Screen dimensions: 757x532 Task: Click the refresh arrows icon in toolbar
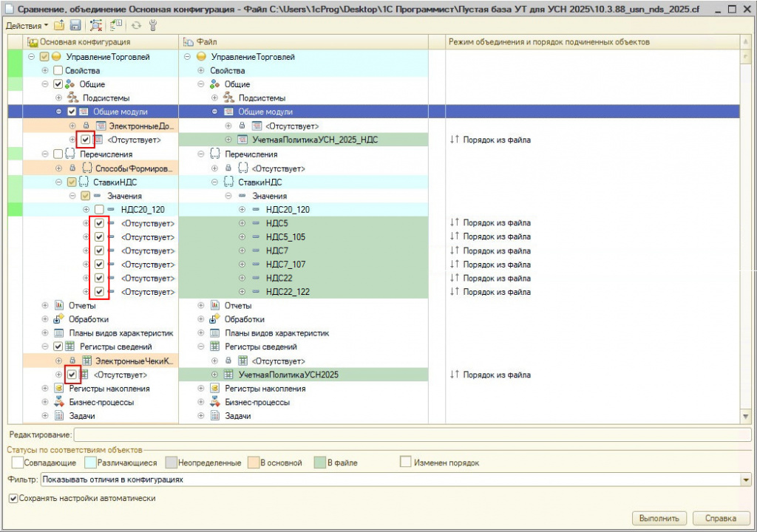pyautogui.click(x=137, y=26)
